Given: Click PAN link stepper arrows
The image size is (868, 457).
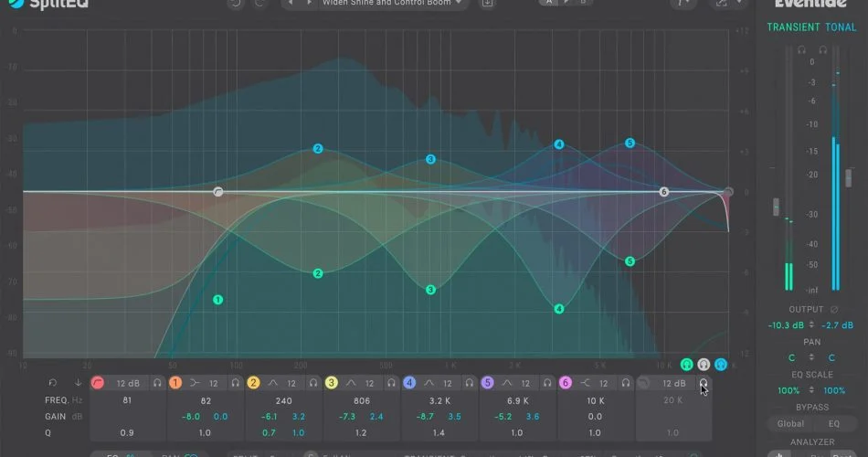Looking at the screenshot, I should pos(811,357).
